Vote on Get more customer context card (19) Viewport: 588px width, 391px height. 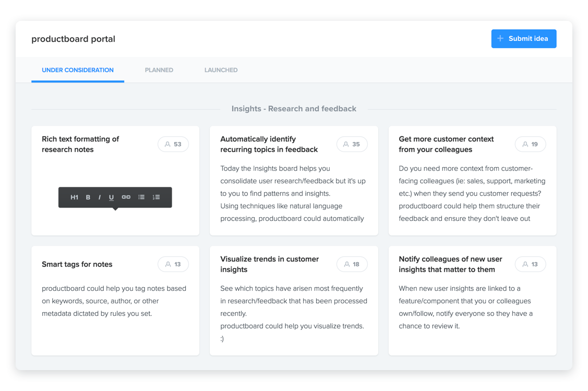click(530, 144)
